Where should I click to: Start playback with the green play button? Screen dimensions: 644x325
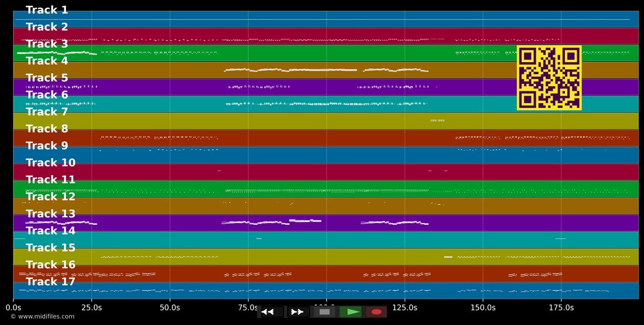click(351, 312)
